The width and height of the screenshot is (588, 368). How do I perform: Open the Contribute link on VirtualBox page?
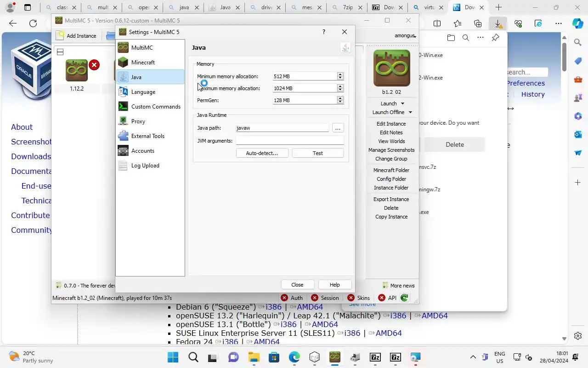pos(30,215)
